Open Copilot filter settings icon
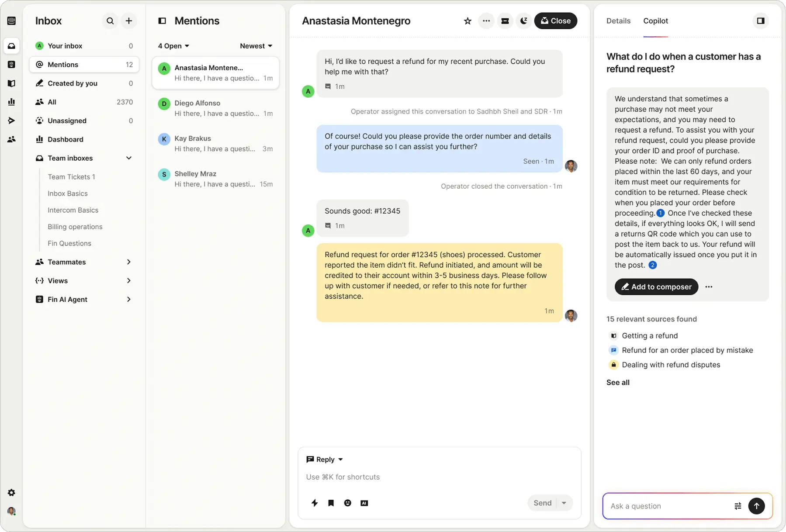Viewport: 786px width, 532px height. click(738, 506)
